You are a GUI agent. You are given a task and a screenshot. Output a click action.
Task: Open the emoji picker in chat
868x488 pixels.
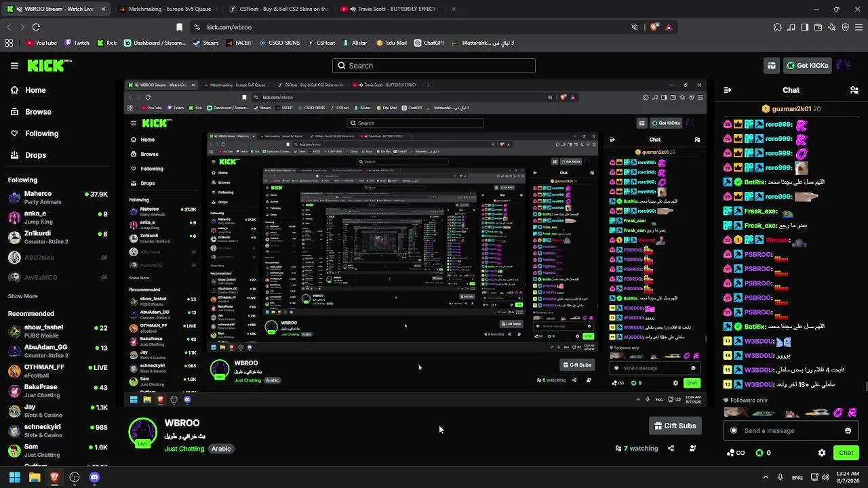coord(848,431)
